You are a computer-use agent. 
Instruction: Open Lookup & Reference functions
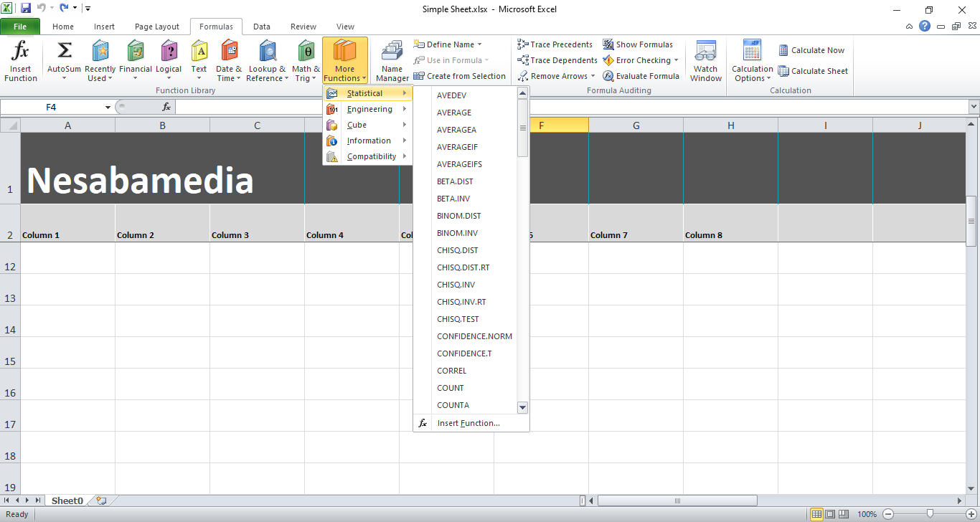click(x=267, y=62)
